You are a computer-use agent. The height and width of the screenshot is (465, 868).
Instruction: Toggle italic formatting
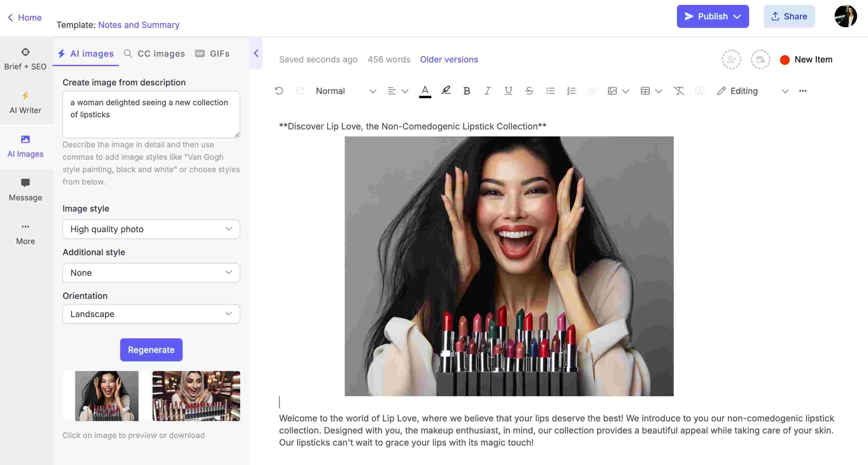click(488, 91)
